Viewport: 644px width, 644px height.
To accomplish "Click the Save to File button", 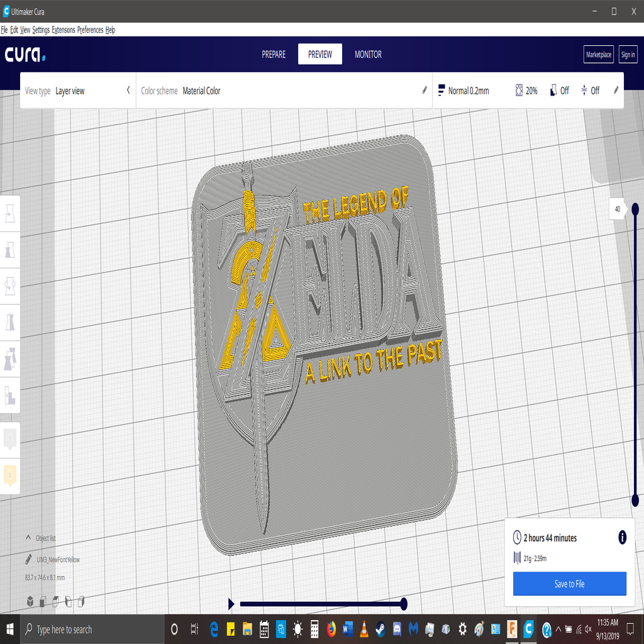I will point(569,584).
